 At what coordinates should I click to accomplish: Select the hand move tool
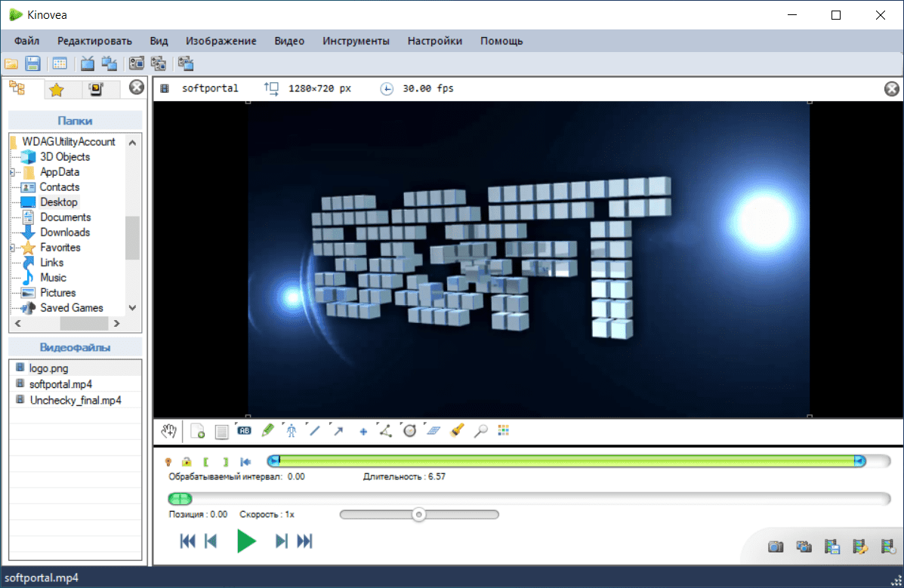[x=169, y=431]
